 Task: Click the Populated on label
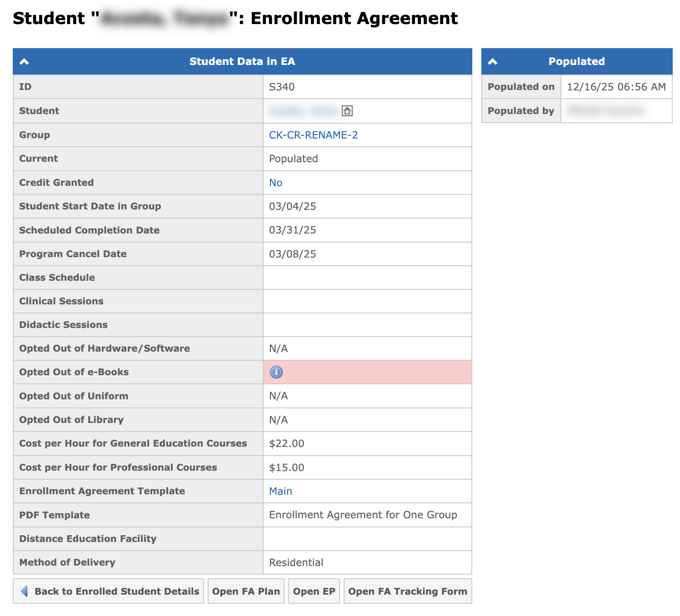(521, 87)
